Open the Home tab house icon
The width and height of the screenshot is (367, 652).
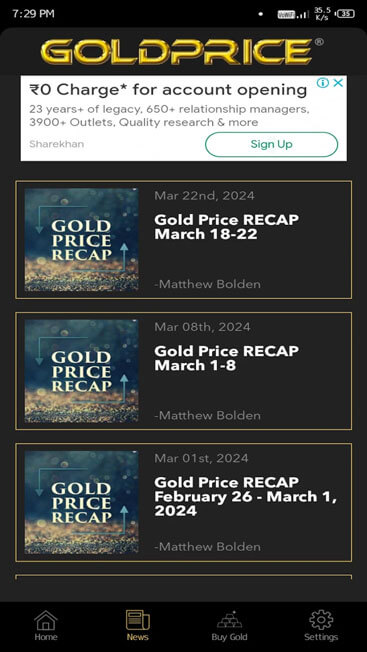[x=45, y=620]
